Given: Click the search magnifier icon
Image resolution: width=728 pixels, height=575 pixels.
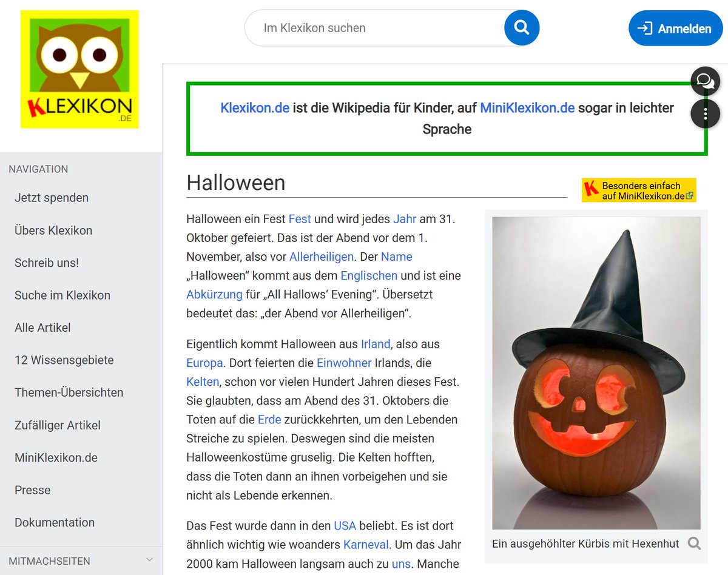Looking at the screenshot, I should (x=521, y=27).
